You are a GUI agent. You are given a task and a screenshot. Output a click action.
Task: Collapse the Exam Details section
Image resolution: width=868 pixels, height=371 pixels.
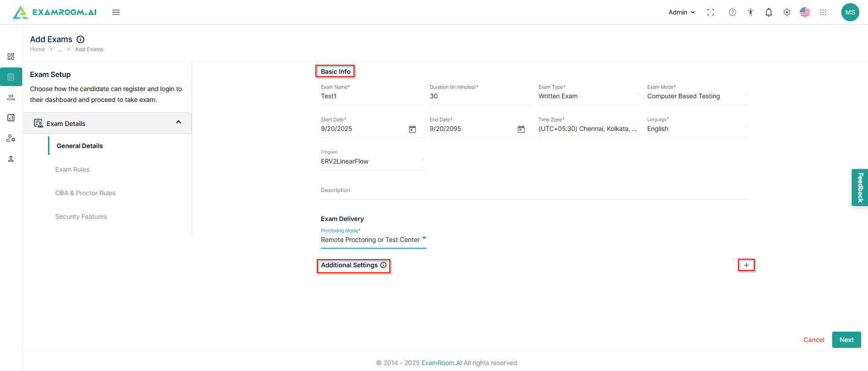click(179, 122)
